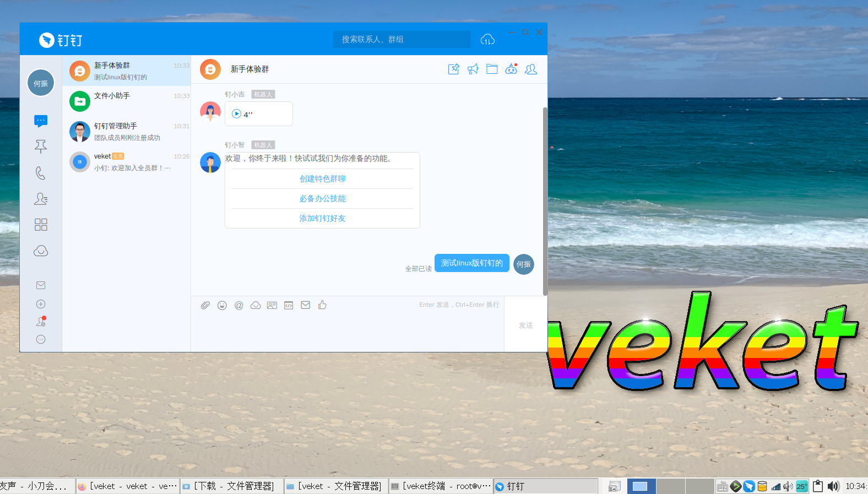Click the DingTalk logo in title bar
Screen dimensions: 868x494
(61, 40)
